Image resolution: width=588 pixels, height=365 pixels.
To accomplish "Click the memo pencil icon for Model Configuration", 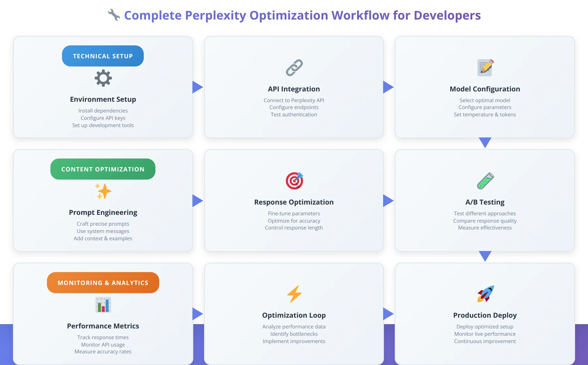I will point(485,68).
